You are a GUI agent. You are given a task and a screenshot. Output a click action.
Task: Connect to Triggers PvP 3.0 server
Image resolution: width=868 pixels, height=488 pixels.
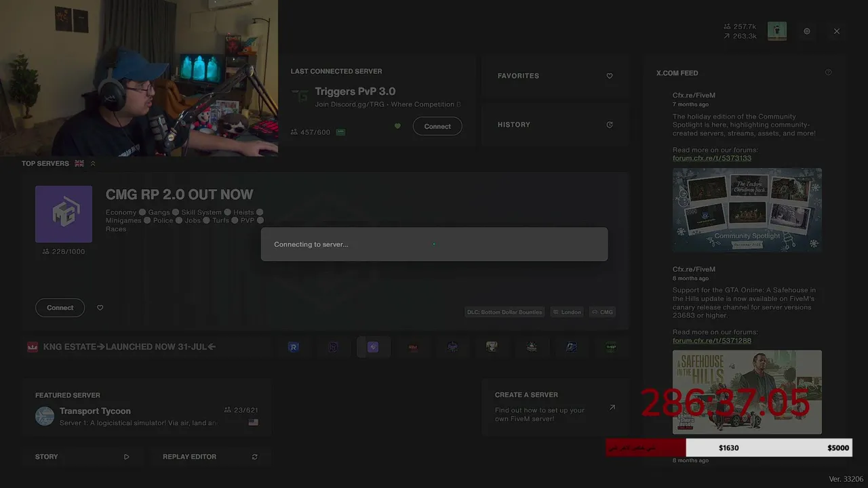(x=437, y=126)
